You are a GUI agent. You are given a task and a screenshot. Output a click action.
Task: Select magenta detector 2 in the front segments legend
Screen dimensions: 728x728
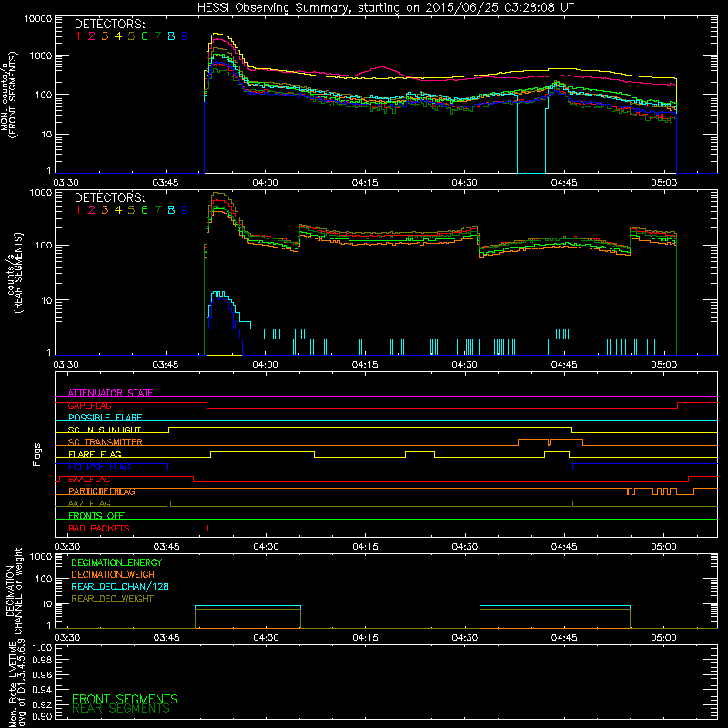tap(92, 35)
